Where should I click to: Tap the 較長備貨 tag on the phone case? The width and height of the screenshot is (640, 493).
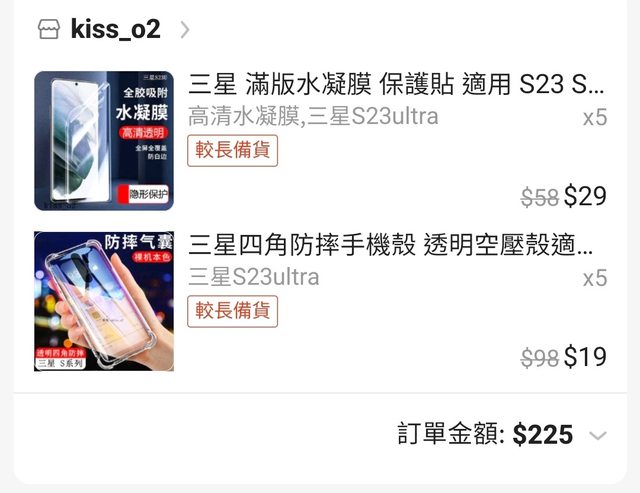pos(233,311)
